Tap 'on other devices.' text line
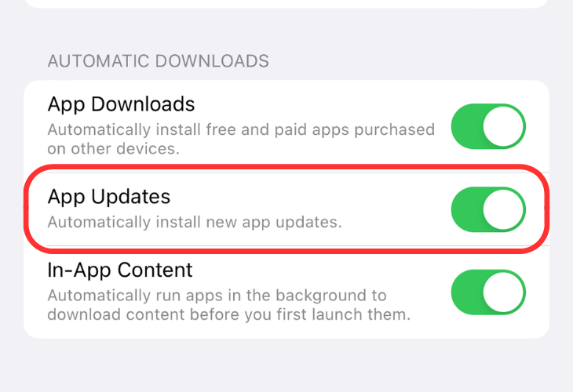573x392 pixels. click(x=114, y=149)
